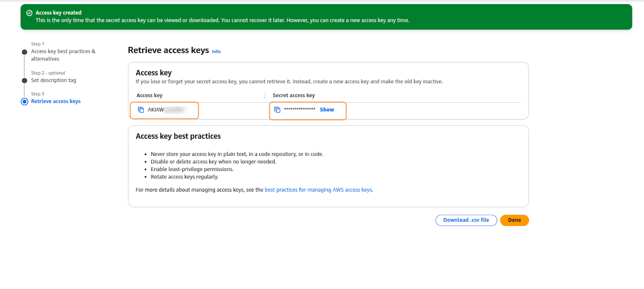
Task: Click the Step 2 circle in the wizard
Action: coord(24,81)
